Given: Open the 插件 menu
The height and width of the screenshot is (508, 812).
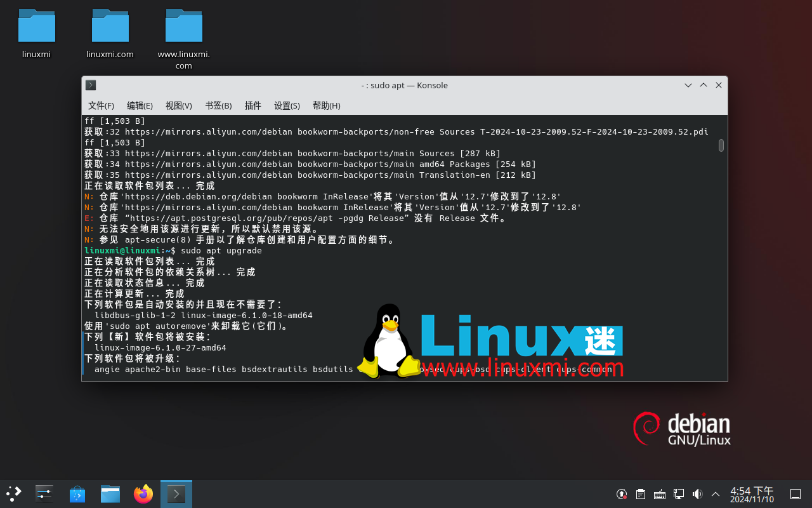Looking at the screenshot, I should click(253, 105).
